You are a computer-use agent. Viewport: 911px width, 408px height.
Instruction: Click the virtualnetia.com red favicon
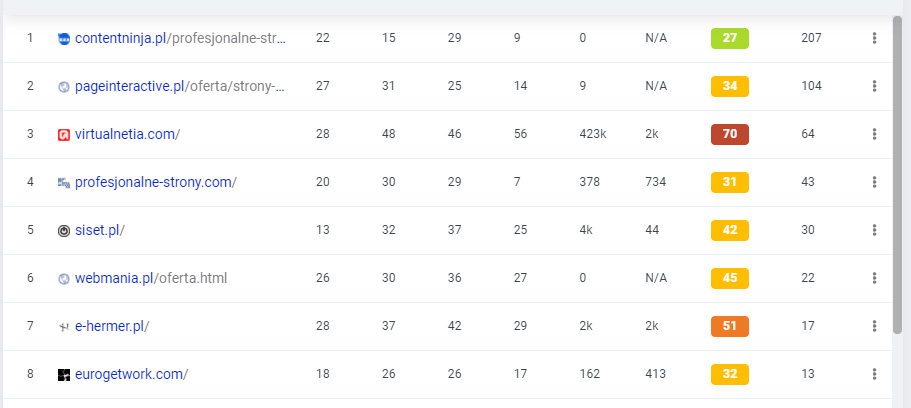[x=64, y=135]
